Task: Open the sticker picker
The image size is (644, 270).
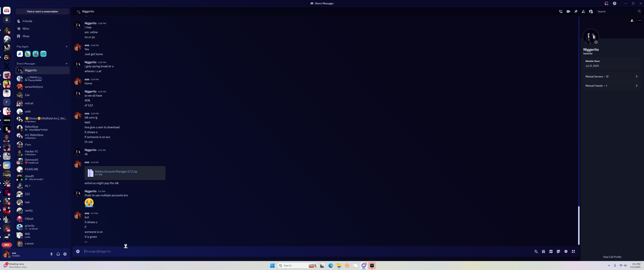Action: [558, 251]
